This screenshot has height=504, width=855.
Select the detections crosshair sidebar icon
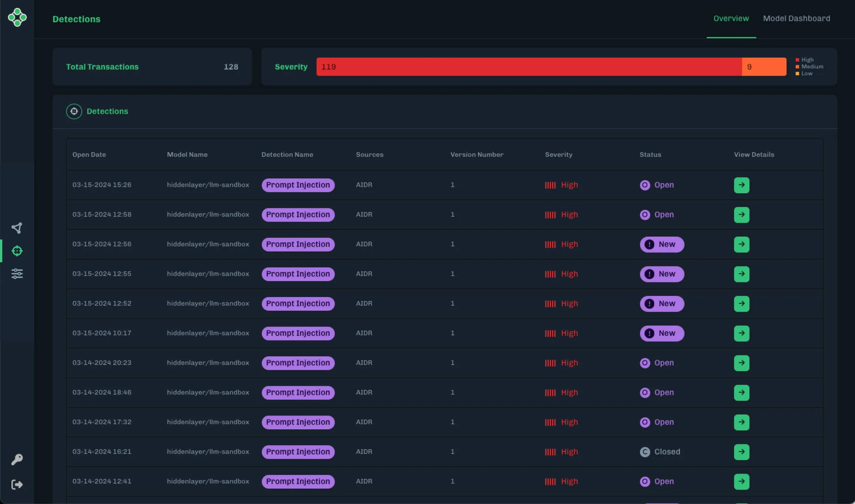click(17, 251)
